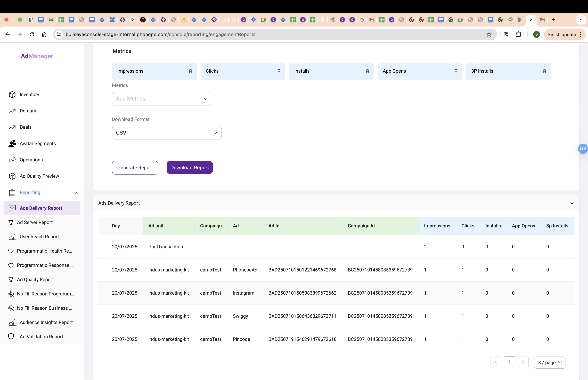Open Ad Server Report
The height and width of the screenshot is (380, 588).
(35, 222)
